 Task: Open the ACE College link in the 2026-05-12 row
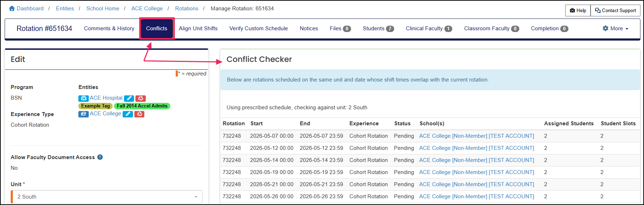476,148
